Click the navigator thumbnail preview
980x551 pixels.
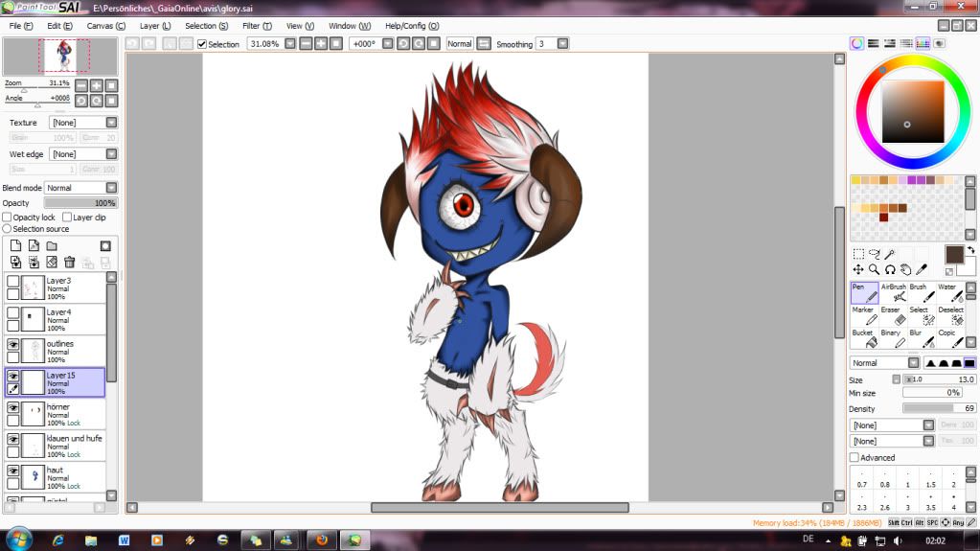(60, 57)
